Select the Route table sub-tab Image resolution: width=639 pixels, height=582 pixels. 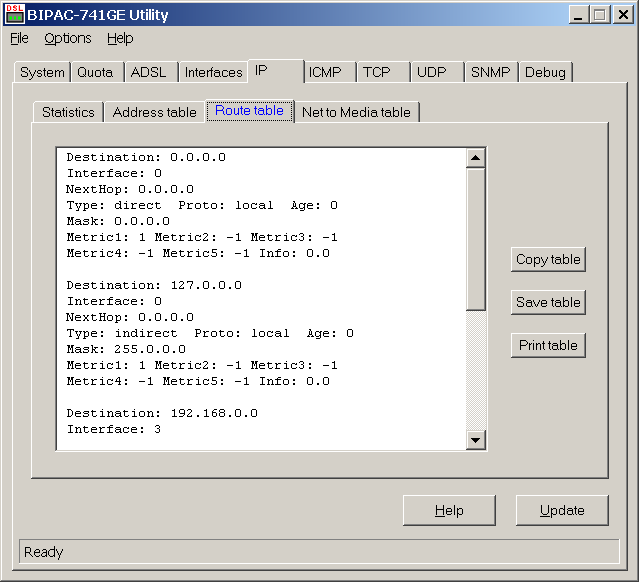[249, 111]
